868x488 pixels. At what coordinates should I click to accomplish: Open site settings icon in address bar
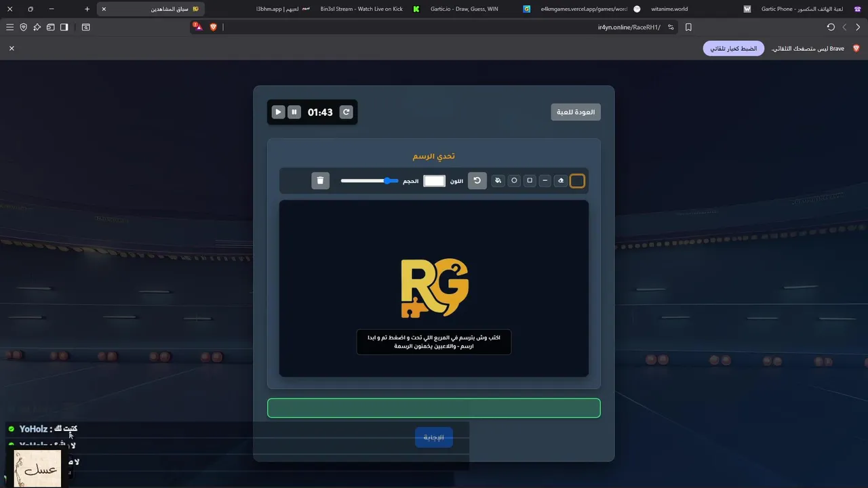point(671,27)
